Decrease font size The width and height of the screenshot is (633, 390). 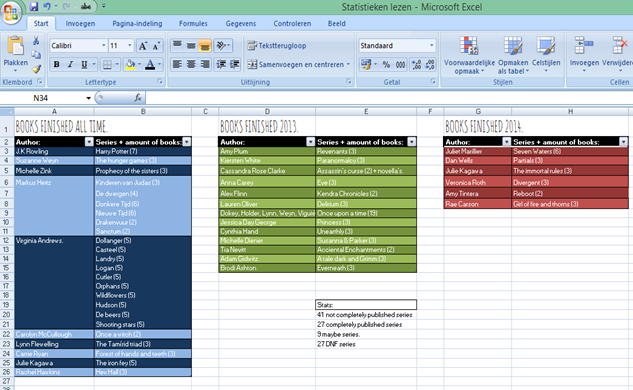(x=156, y=46)
